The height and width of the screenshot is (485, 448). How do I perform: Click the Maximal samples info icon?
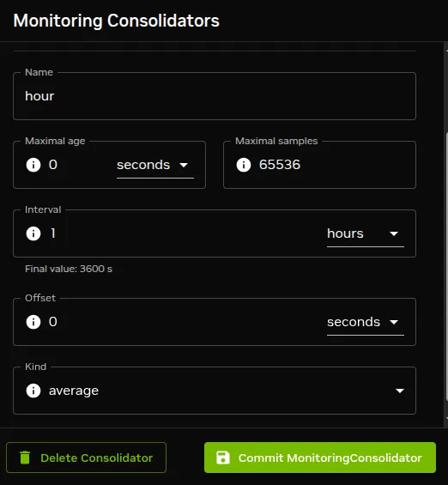click(x=244, y=165)
